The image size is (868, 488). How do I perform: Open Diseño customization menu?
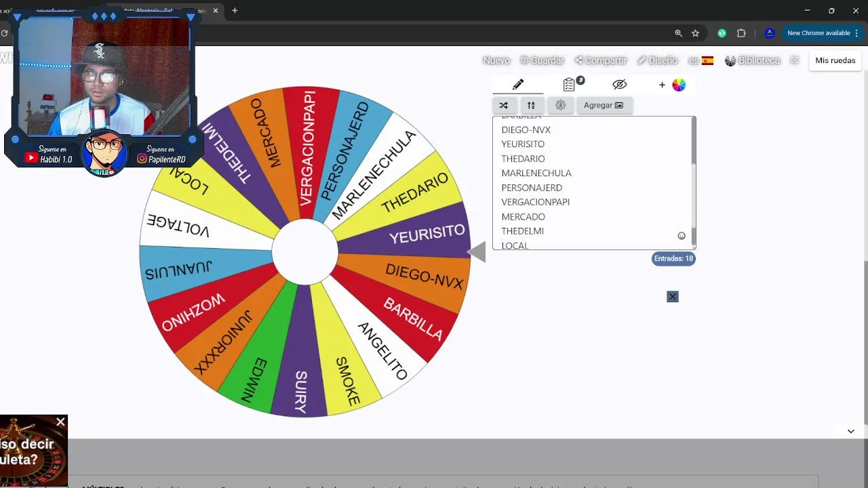(657, 60)
